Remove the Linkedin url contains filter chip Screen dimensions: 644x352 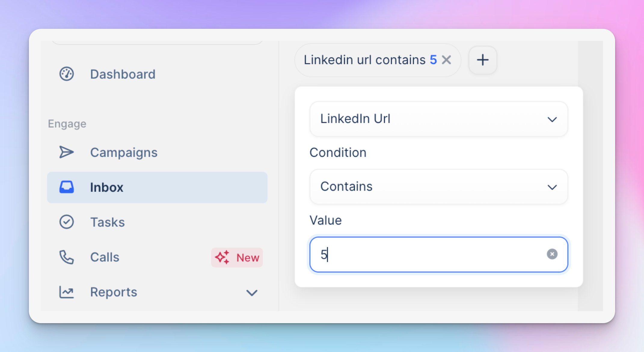(446, 60)
